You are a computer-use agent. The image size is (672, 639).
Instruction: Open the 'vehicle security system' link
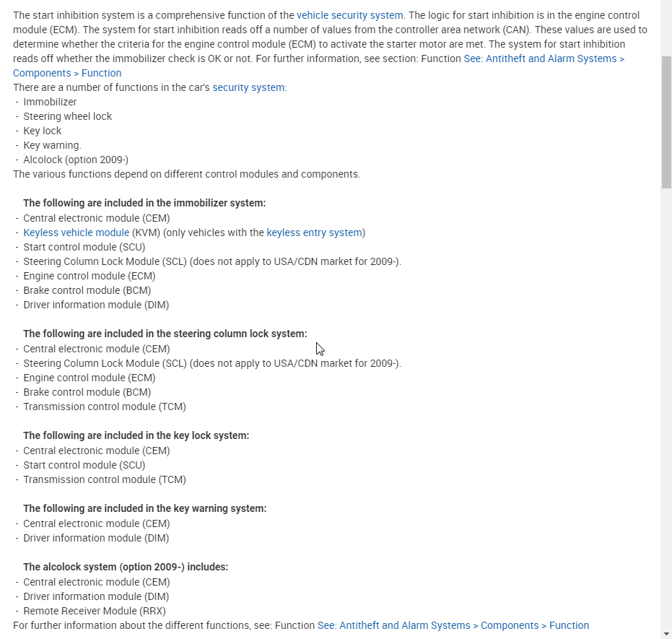tap(349, 15)
